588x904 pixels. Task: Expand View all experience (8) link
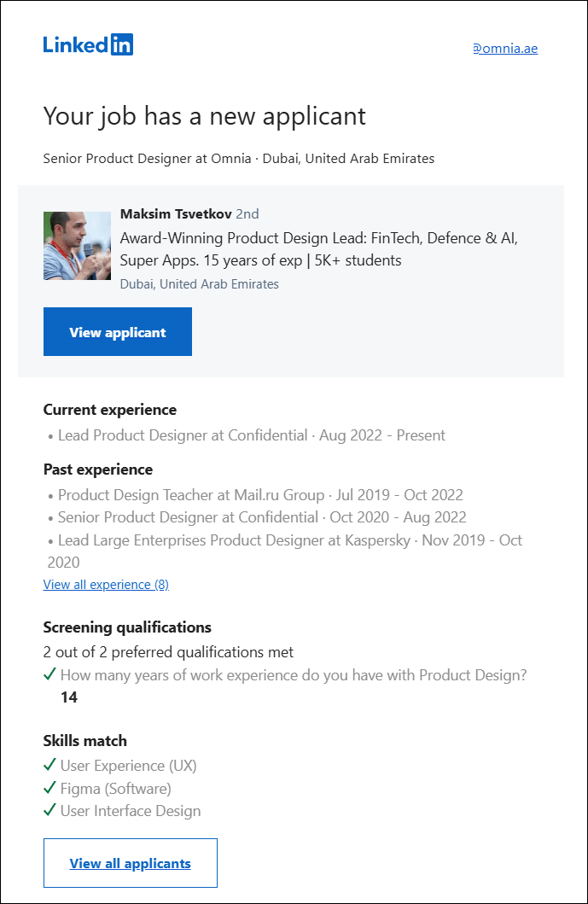click(x=106, y=585)
